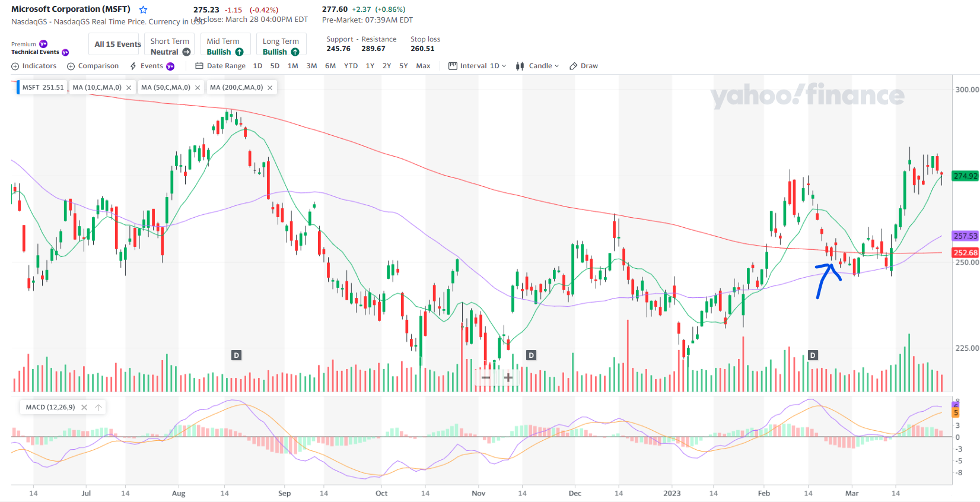Click the 275.23 closing price
This screenshot has width=980, height=502.
(206, 10)
